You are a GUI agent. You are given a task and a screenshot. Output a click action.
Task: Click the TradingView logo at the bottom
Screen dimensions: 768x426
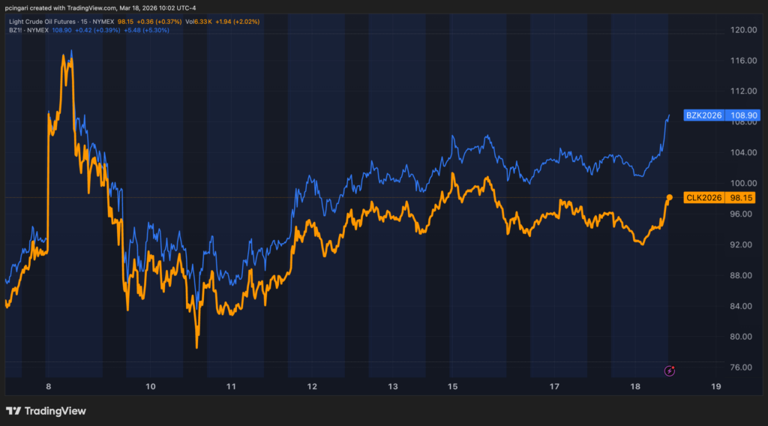(46, 411)
